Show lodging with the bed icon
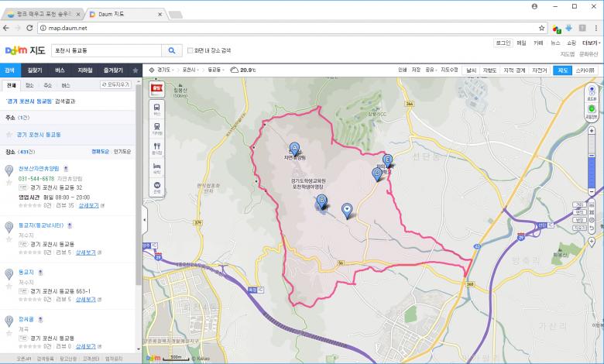The image size is (604, 364). tap(157, 167)
